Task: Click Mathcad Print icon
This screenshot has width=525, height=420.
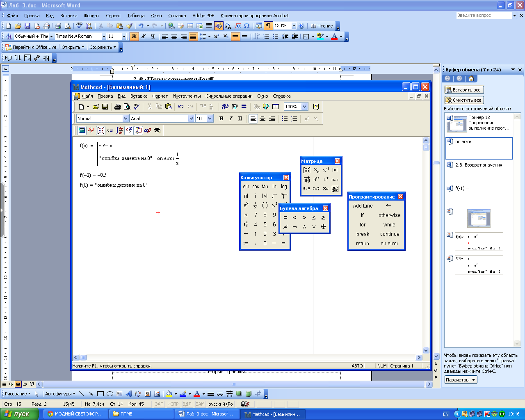Action: pos(118,107)
